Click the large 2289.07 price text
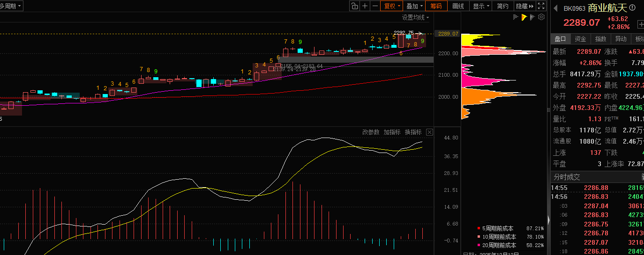 click(582, 22)
